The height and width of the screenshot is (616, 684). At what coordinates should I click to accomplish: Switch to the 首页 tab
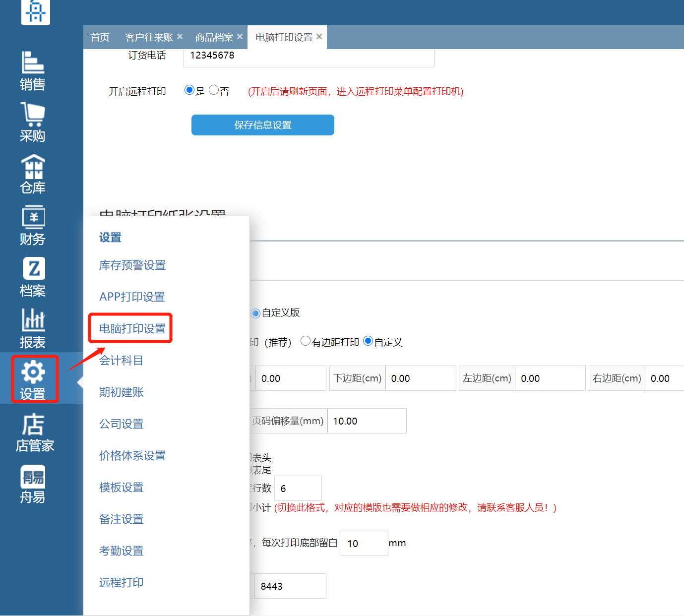click(100, 37)
